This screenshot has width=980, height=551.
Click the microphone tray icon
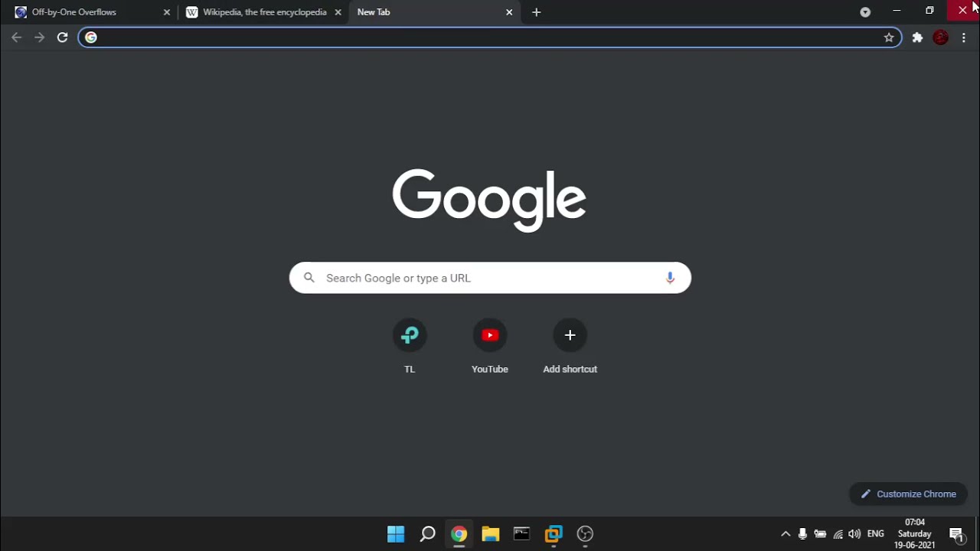(x=802, y=534)
